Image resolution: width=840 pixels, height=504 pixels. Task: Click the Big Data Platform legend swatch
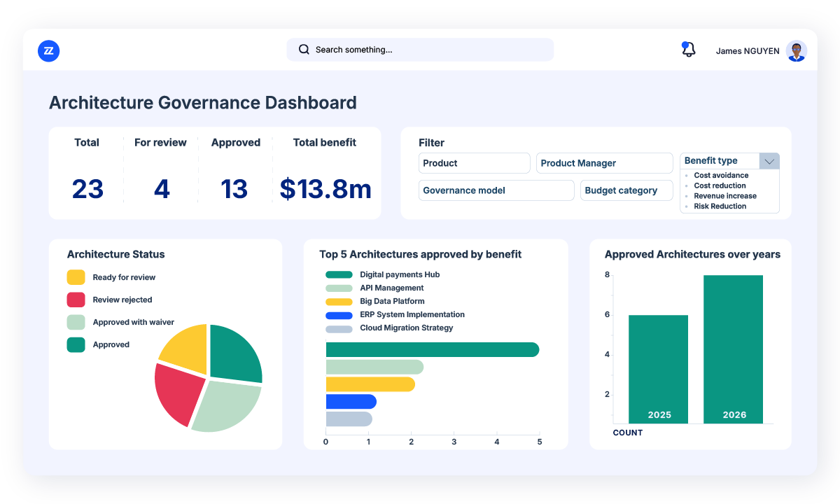(339, 302)
